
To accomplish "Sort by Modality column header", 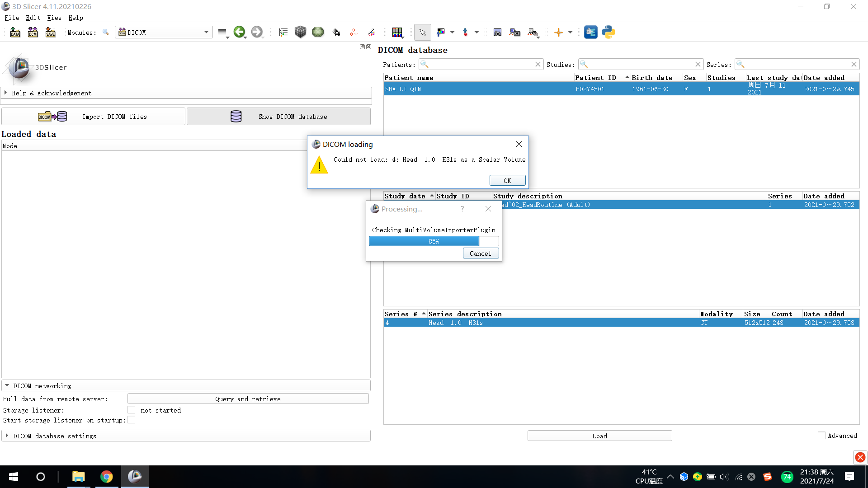I will (x=721, y=314).
